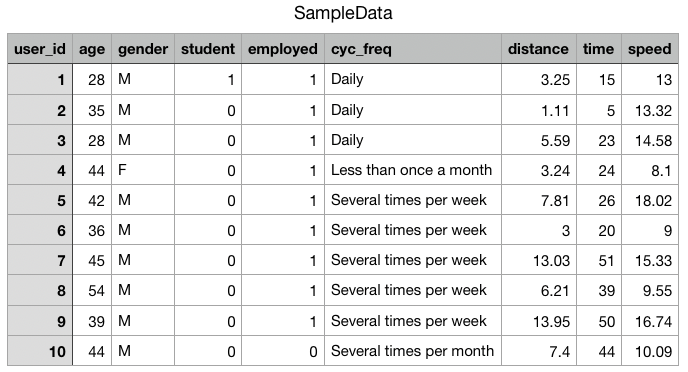Click the 'Several times per month' cell

[413, 351]
